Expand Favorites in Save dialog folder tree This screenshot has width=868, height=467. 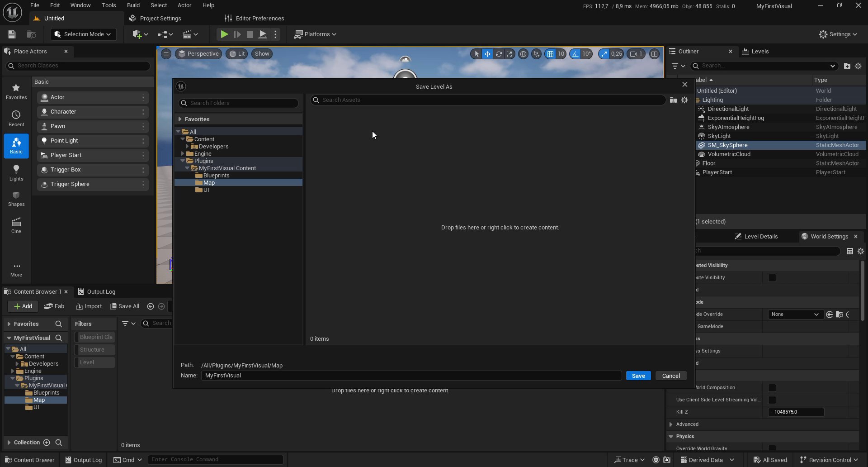click(180, 119)
